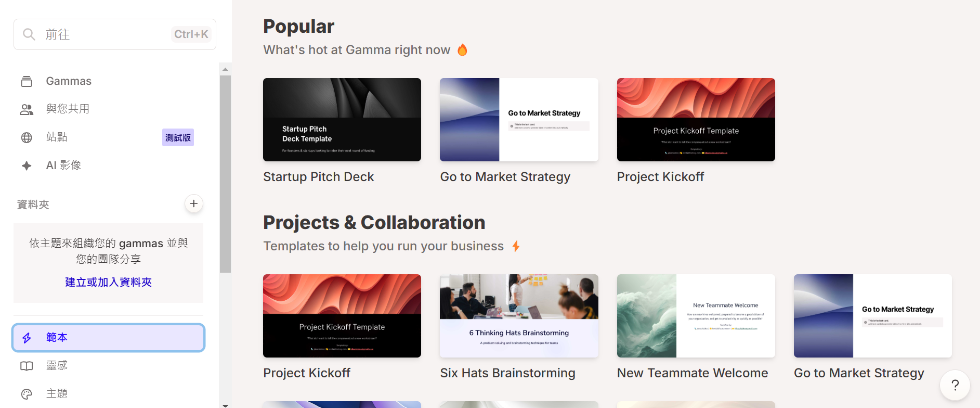980x408 pixels.
Task: Click the AI 影像 sparkle icon
Action: point(27,165)
